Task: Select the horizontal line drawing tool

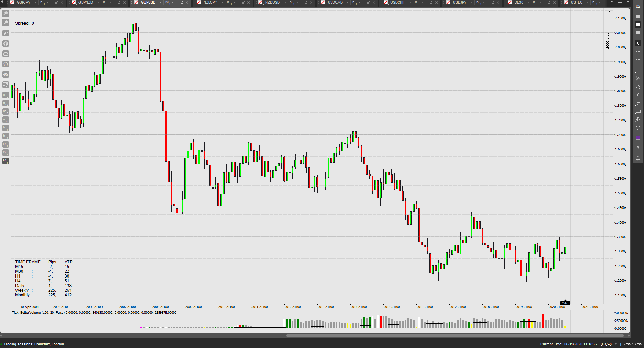Action: pos(638,70)
